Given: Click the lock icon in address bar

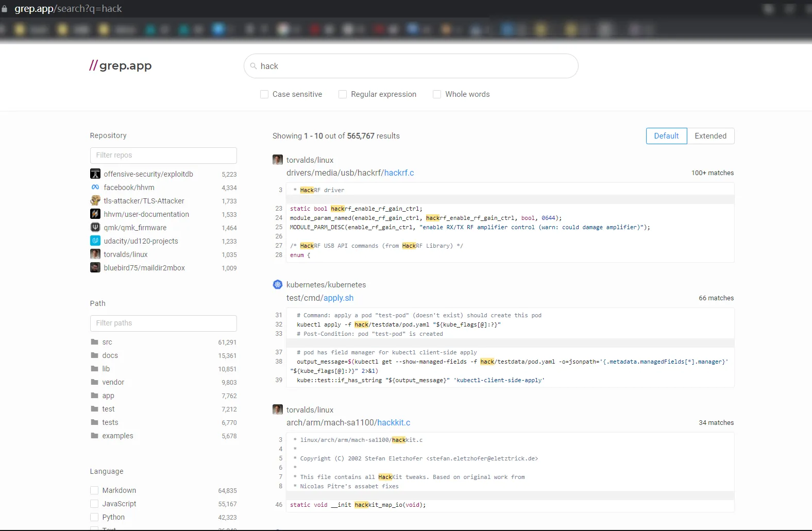Looking at the screenshot, I should (5, 9).
